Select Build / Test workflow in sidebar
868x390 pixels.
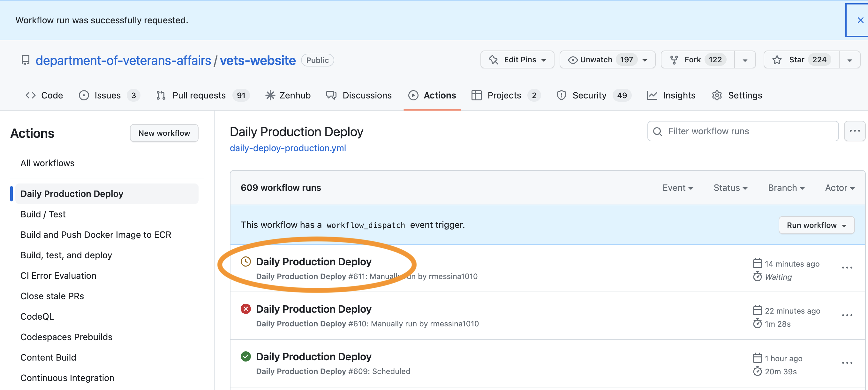pyautogui.click(x=43, y=214)
